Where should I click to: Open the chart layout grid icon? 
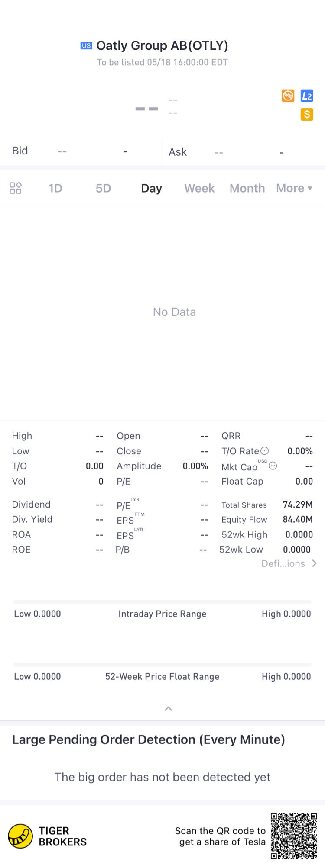[16, 188]
